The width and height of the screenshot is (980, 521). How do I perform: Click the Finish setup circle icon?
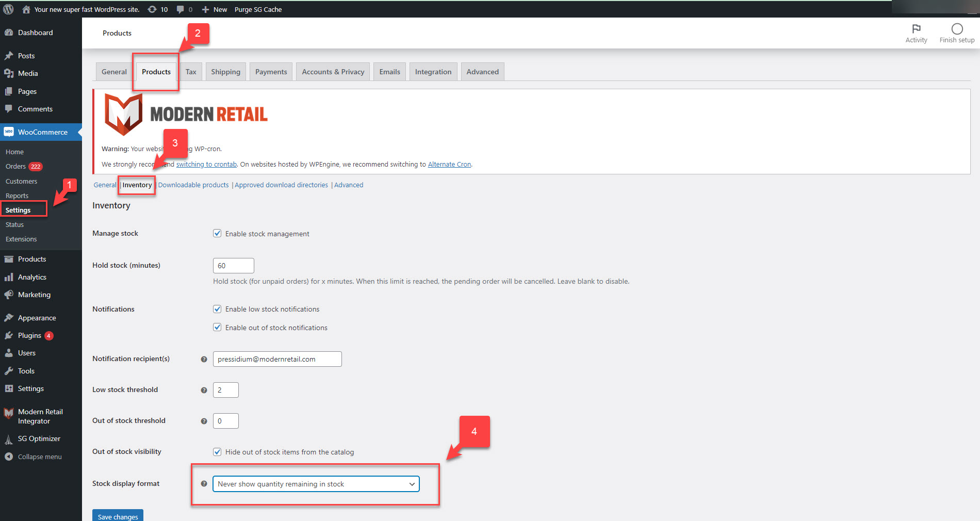(x=957, y=28)
